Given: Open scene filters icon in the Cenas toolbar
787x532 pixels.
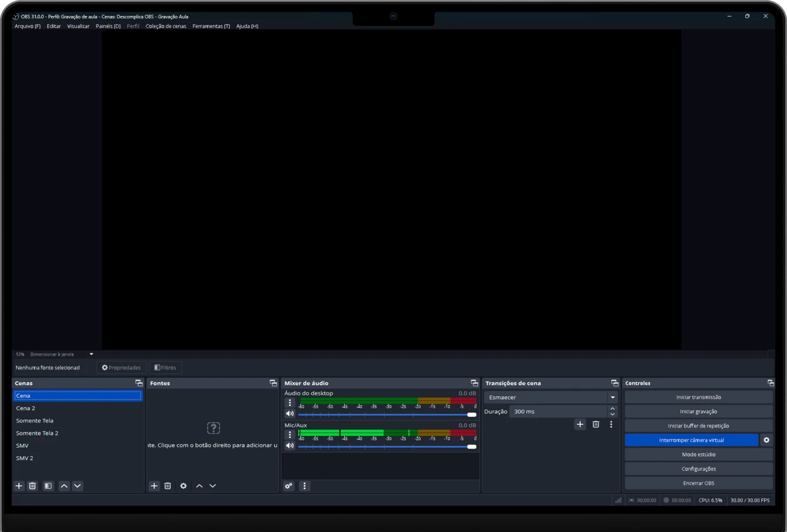Looking at the screenshot, I should coord(48,486).
